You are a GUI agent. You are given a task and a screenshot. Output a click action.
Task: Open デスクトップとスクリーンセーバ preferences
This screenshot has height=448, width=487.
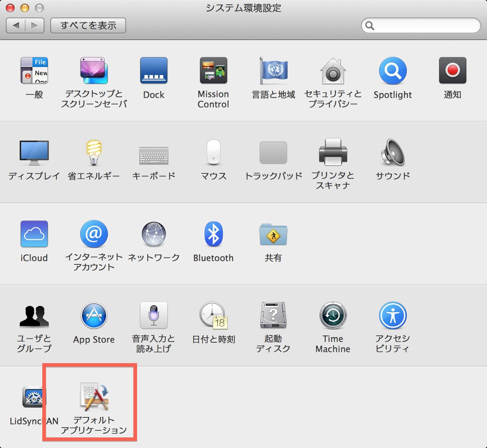(94, 71)
